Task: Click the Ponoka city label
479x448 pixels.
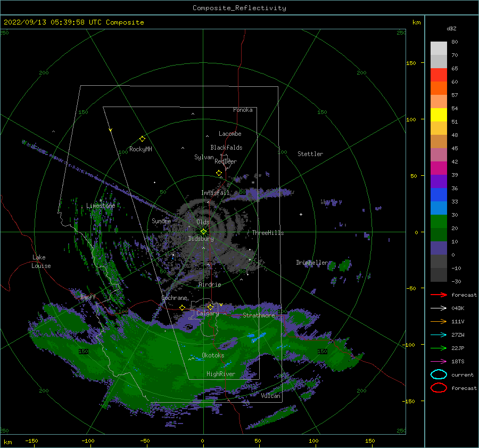Action: (243, 110)
